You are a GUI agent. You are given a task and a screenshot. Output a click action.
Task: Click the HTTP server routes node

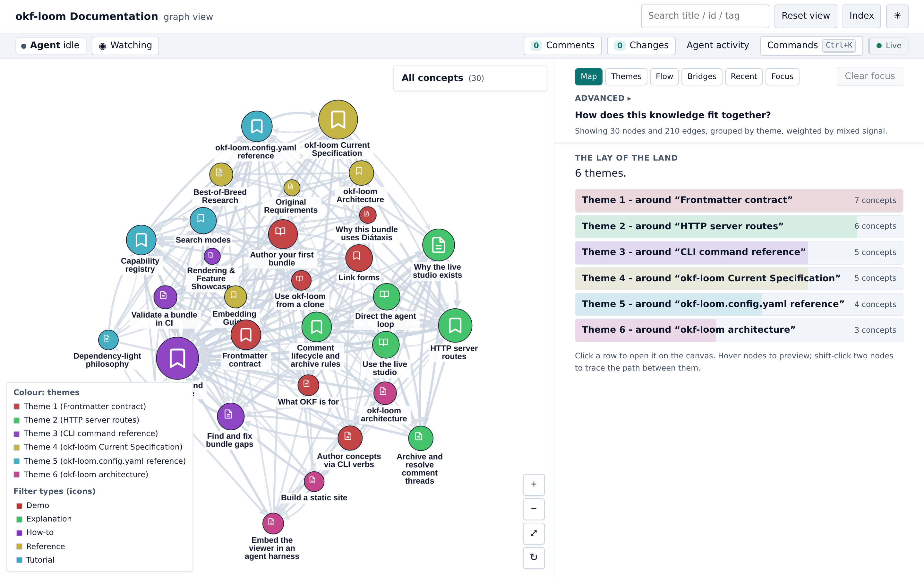[455, 325]
